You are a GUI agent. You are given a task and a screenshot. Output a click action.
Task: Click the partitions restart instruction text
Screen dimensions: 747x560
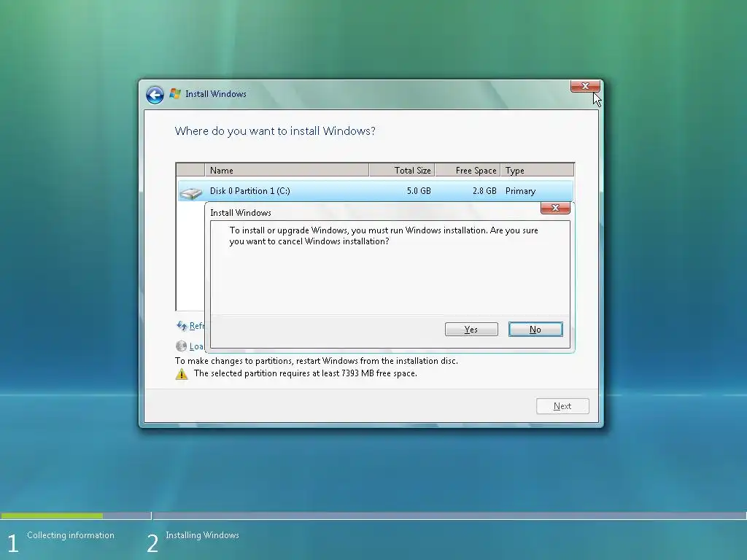pyautogui.click(x=317, y=361)
